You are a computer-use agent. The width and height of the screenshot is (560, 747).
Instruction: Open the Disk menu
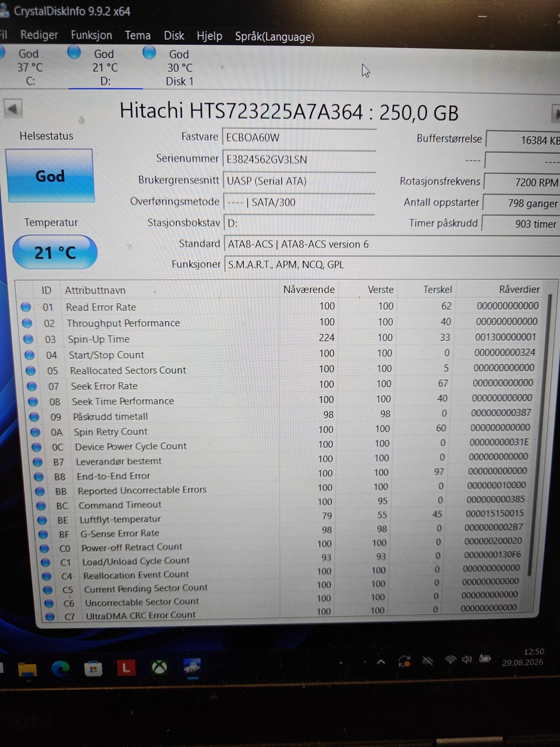tap(174, 36)
